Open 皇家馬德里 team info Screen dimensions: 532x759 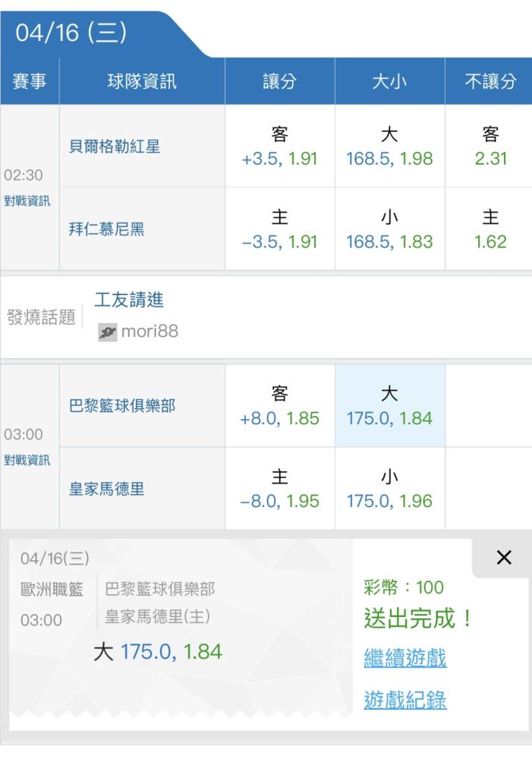click(106, 489)
